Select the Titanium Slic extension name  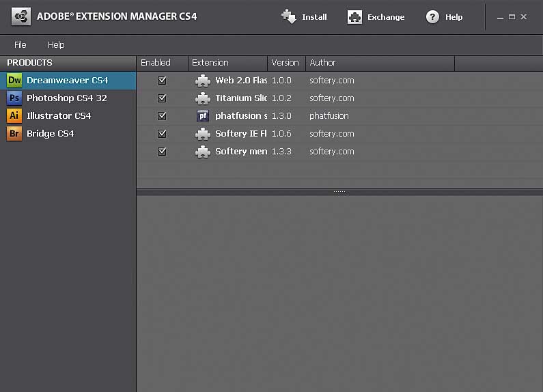(x=241, y=98)
